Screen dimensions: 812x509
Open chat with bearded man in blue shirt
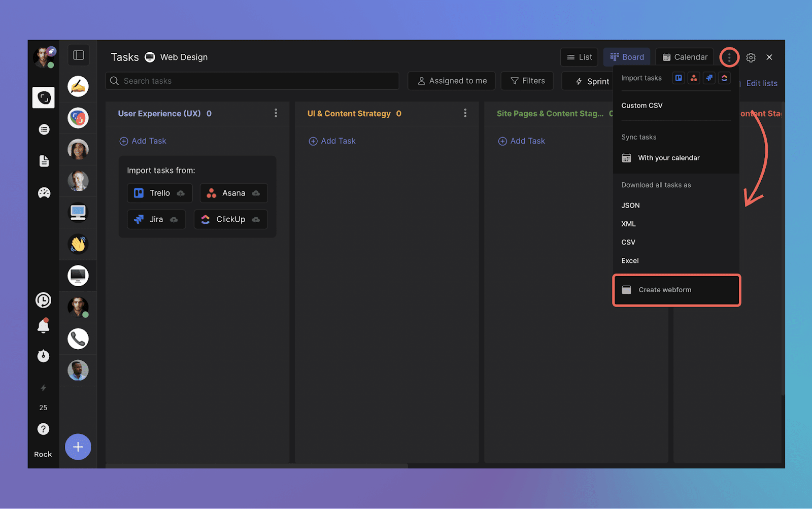78,370
